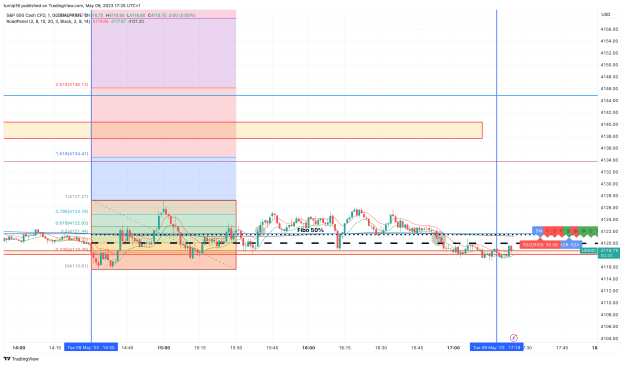Click the RSI red label on the chart
The width and height of the screenshot is (625, 365).
click(540, 245)
